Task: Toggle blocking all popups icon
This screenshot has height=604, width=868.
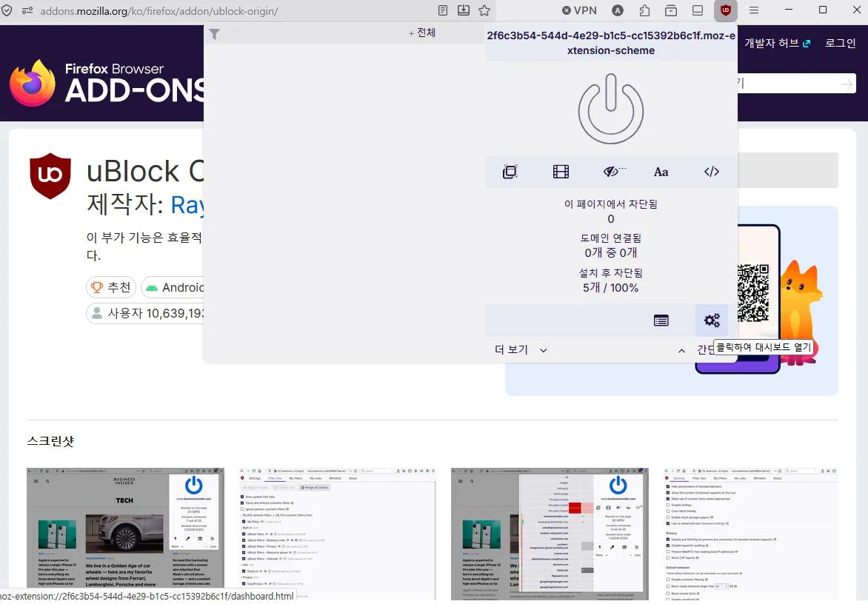Action: coord(510,172)
